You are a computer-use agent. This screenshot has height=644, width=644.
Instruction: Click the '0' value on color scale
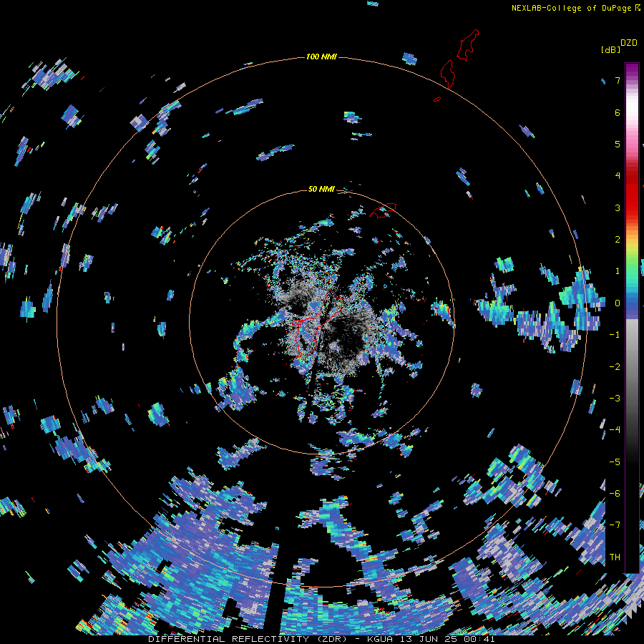tap(618, 303)
